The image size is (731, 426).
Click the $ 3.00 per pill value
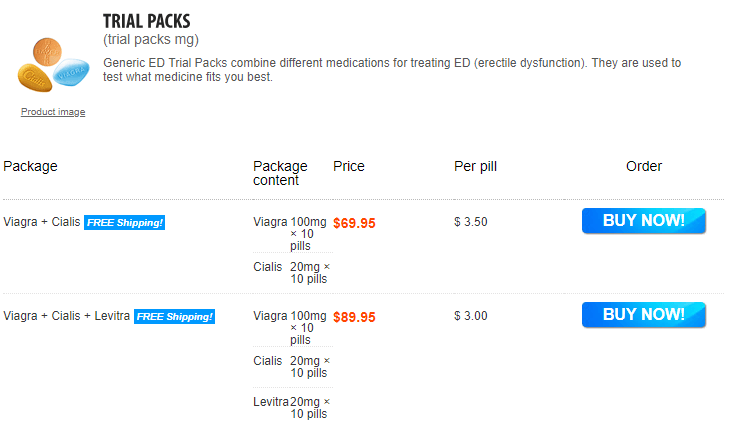(x=471, y=316)
